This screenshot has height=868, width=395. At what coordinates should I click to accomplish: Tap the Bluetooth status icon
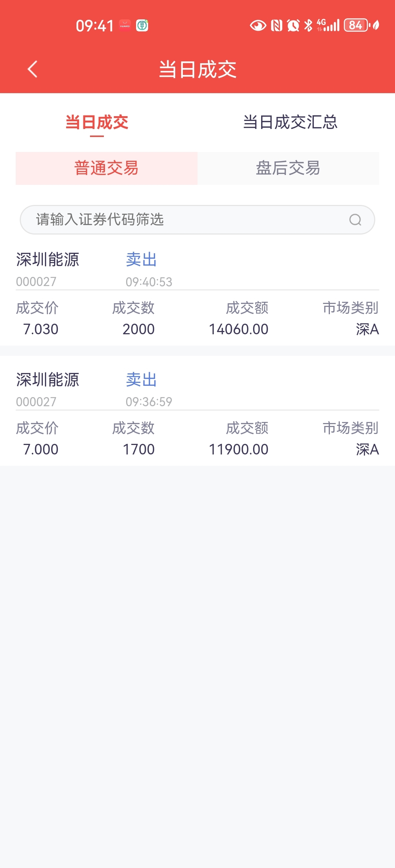coord(308,26)
